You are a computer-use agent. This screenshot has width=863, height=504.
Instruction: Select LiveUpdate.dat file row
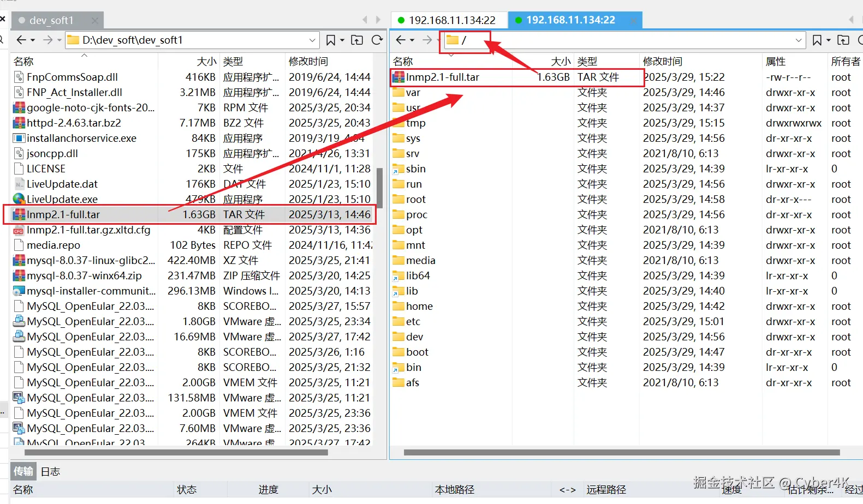tap(191, 184)
